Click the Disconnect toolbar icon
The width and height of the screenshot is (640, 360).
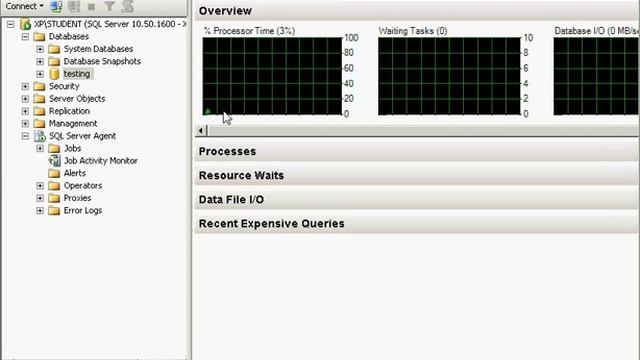click(x=74, y=6)
